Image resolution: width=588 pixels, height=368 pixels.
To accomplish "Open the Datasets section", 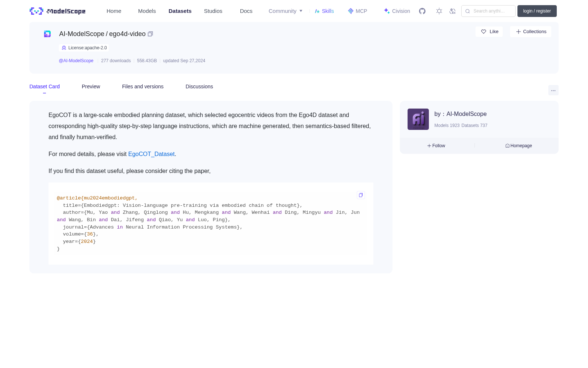I will pos(180,11).
